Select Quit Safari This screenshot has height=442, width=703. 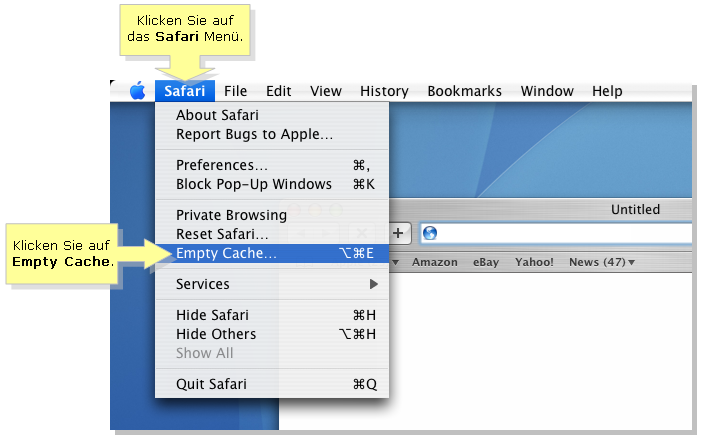[272, 384]
